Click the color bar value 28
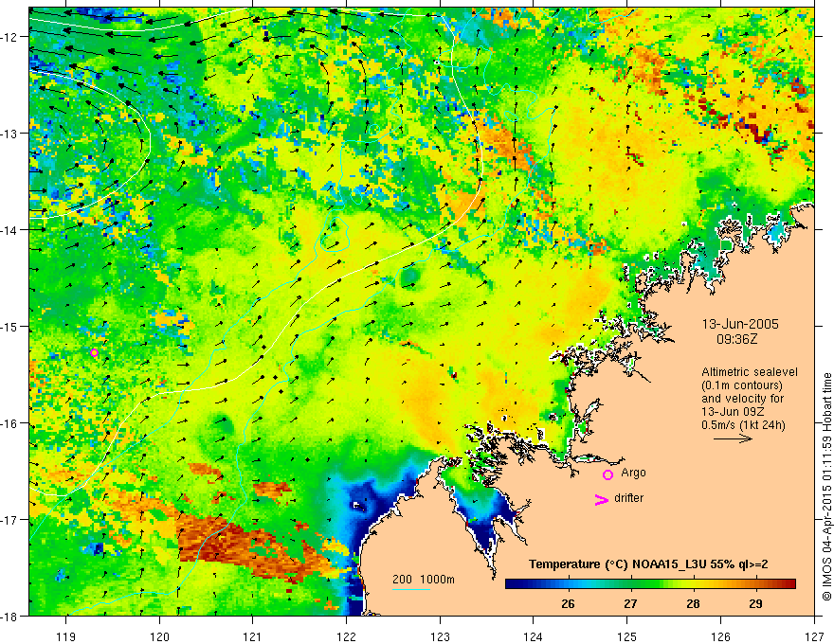The height and width of the screenshot is (644, 834). tap(693, 603)
